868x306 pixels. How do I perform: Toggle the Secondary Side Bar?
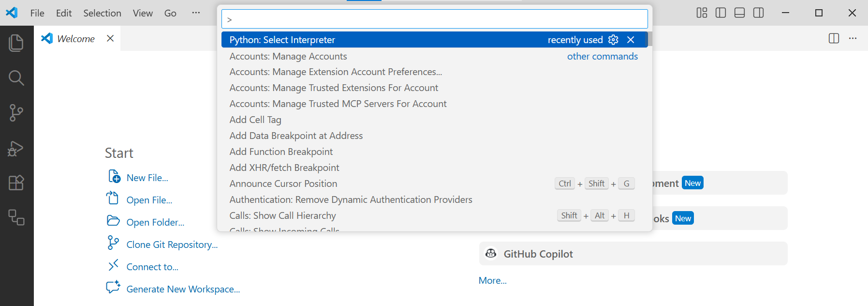click(x=758, y=13)
